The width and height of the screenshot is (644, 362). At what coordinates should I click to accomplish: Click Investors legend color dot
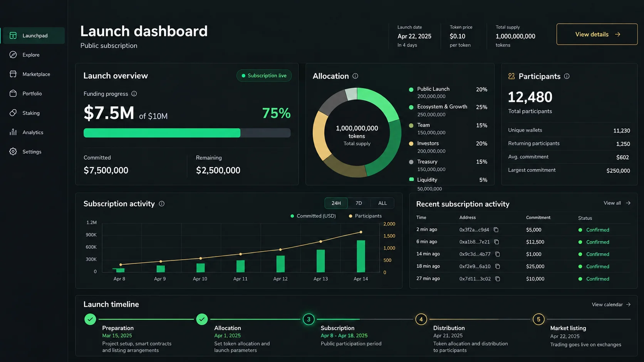tap(411, 143)
